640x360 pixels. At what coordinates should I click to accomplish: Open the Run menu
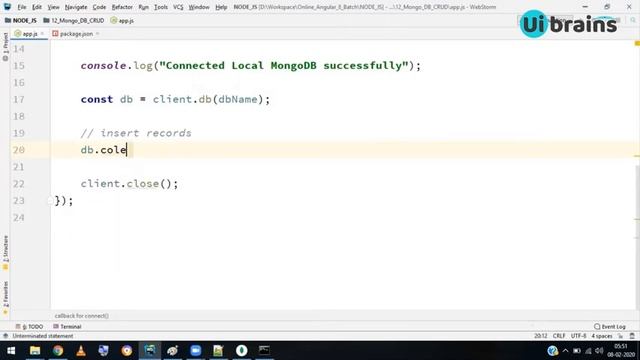tap(143, 7)
